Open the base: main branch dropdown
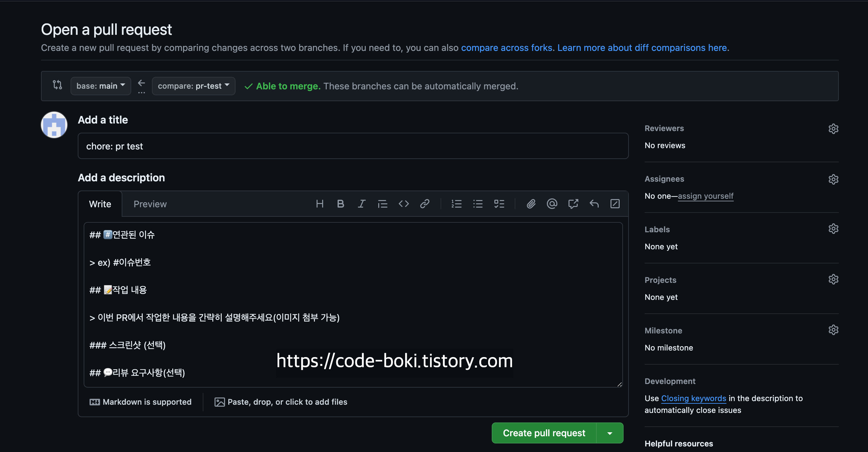The width and height of the screenshot is (868, 452). click(x=100, y=86)
